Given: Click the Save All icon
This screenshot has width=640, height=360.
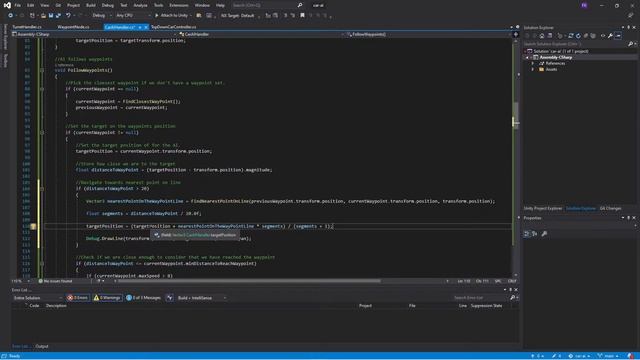Looking at the screenshot, I should (x=58, y=16).
